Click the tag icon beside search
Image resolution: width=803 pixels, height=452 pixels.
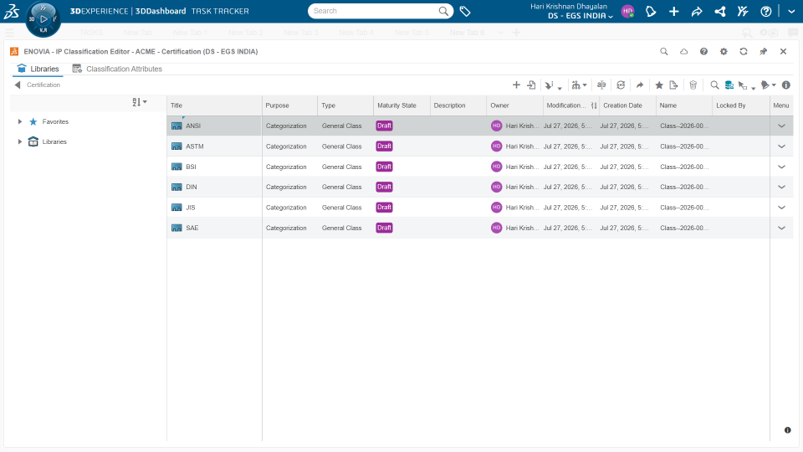point(465,11)
